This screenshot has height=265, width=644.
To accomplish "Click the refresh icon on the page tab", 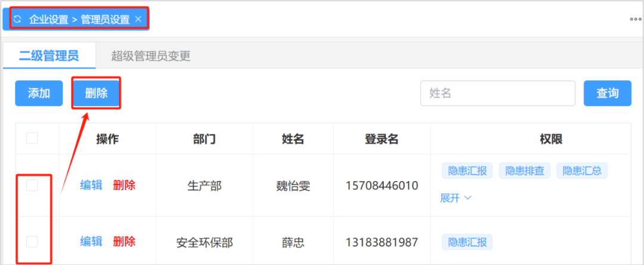I will click(x=17, y=19).
